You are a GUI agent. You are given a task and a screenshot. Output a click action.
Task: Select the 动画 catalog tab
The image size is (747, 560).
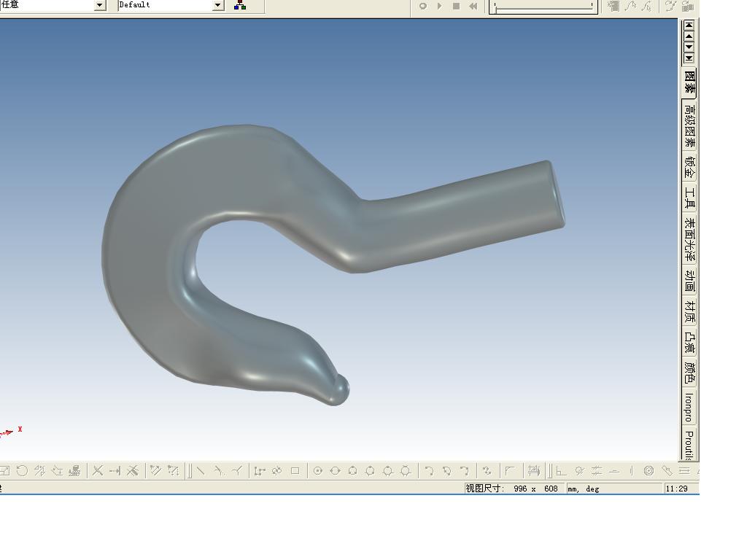point(689,281)
